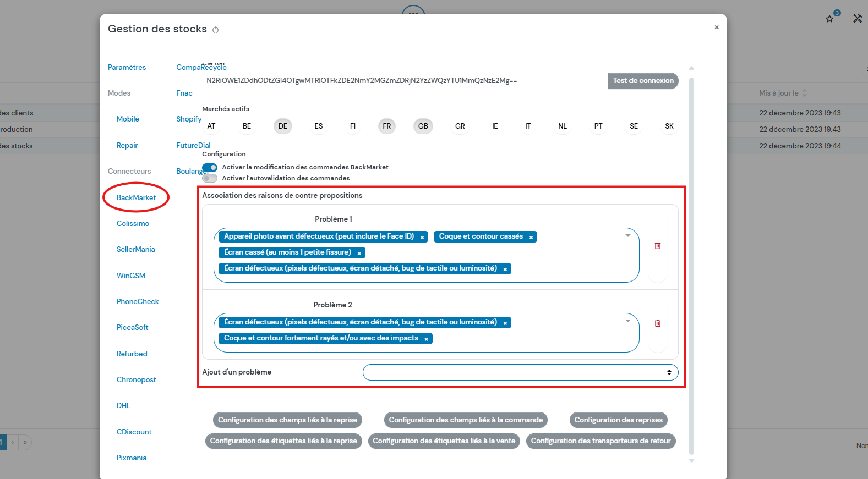Click the API key input field

tap(405, 80)
